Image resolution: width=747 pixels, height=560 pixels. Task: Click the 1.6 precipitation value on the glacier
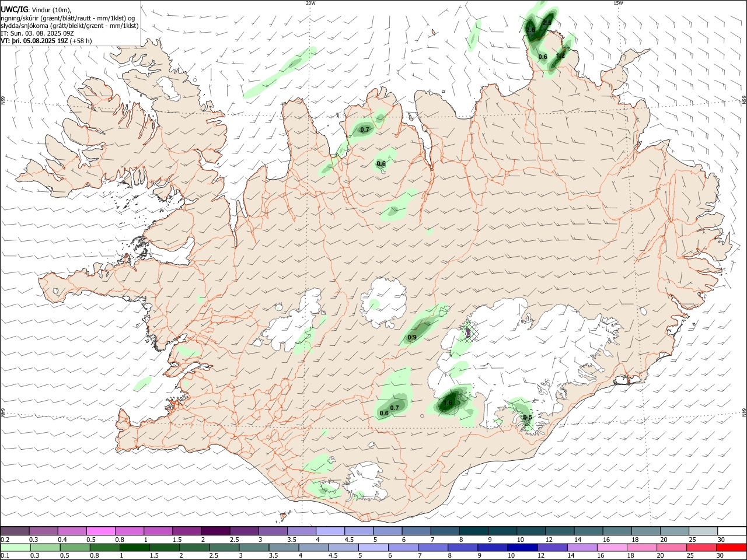pos(448,402)
